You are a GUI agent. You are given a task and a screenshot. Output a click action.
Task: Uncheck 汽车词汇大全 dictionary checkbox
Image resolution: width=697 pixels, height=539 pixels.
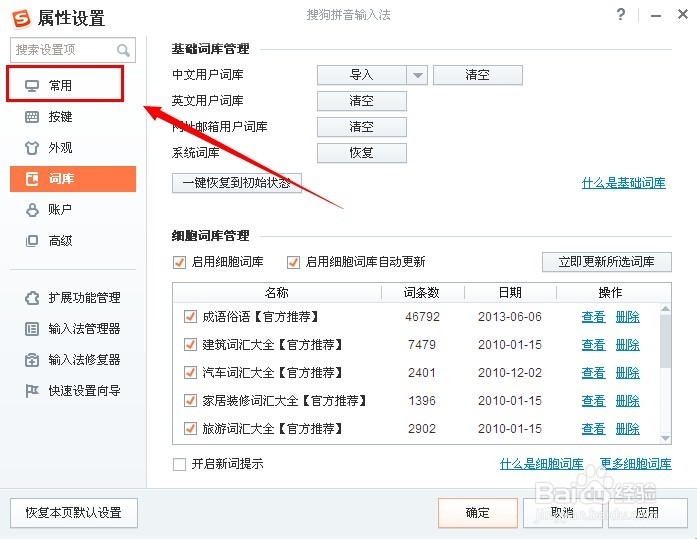coord(190,372)
